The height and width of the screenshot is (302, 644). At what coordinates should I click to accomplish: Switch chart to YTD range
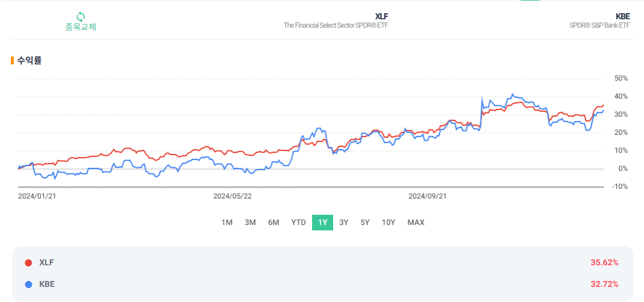299,223
